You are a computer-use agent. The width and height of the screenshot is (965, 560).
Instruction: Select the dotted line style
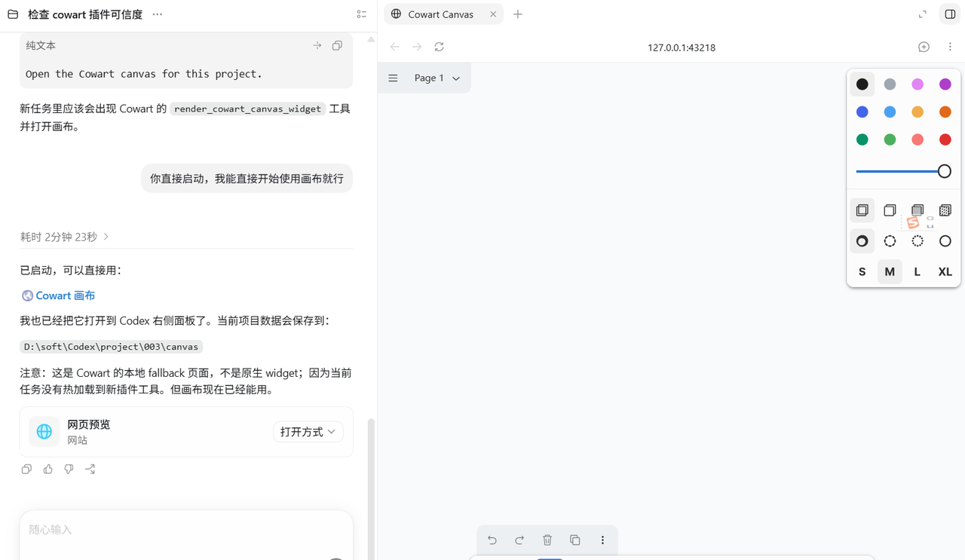(918, 241)
